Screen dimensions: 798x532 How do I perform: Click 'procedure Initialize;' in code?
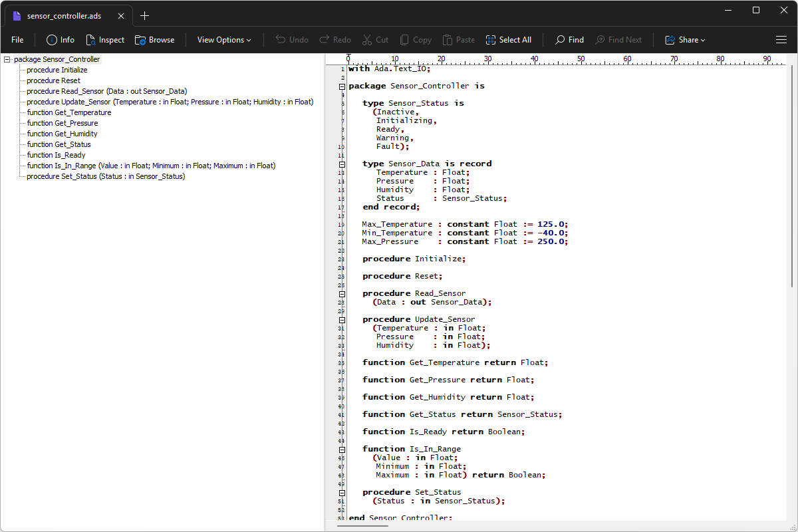(x=414, y=259)
